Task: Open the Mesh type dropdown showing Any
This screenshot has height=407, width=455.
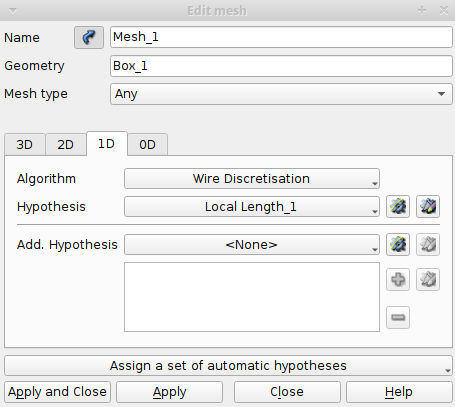Action: coord(281,94)
